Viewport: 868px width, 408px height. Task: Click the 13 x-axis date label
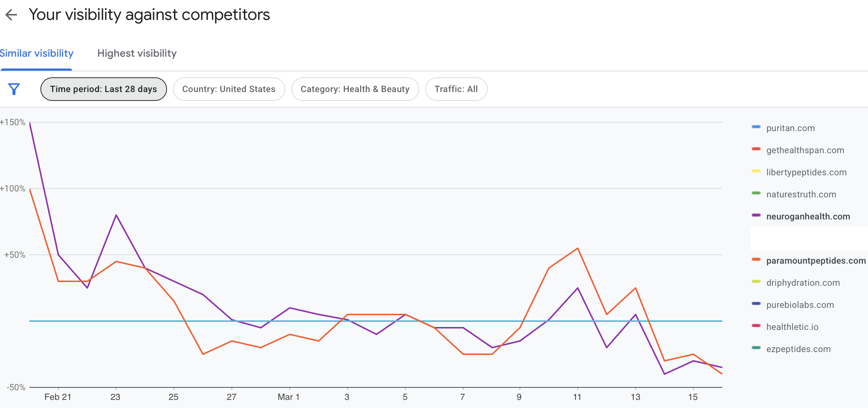(x=636, y=397)
